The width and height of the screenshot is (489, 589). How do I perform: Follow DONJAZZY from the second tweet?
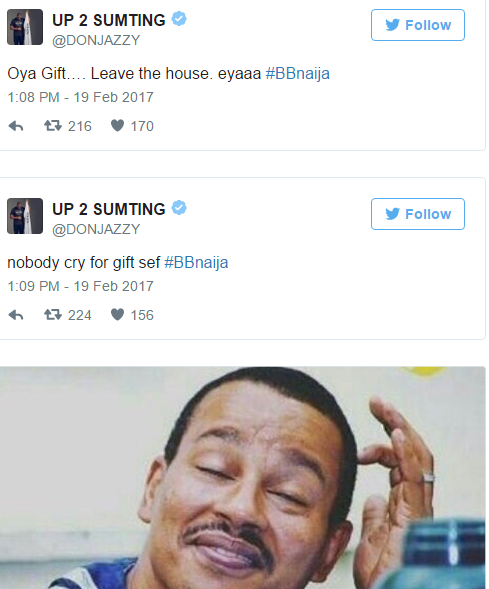[418, 214]
